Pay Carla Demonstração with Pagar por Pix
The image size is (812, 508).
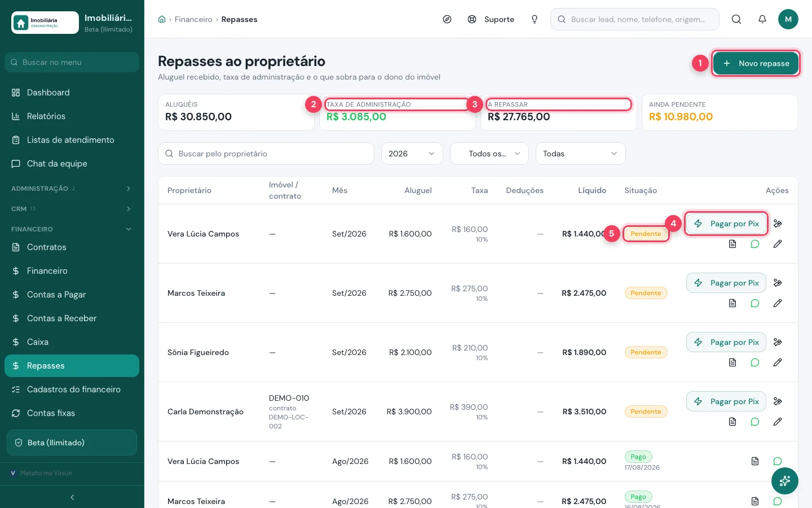[x=726, y=401]
